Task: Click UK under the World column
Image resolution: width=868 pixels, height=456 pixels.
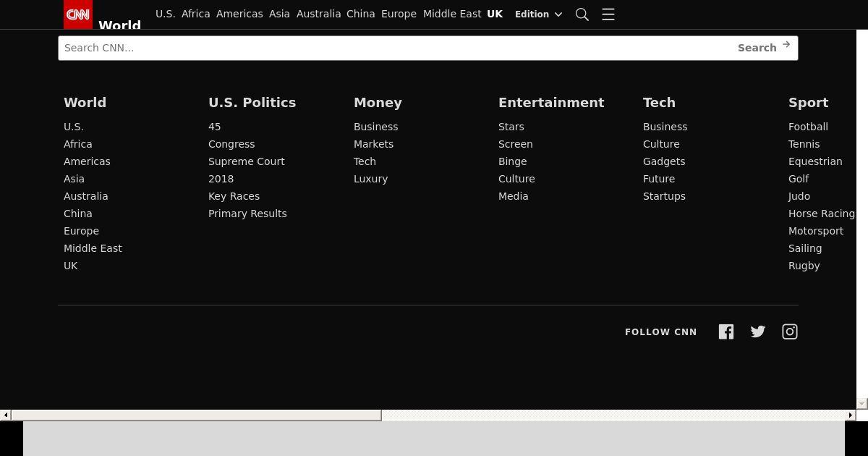Action: coord(70,266)
